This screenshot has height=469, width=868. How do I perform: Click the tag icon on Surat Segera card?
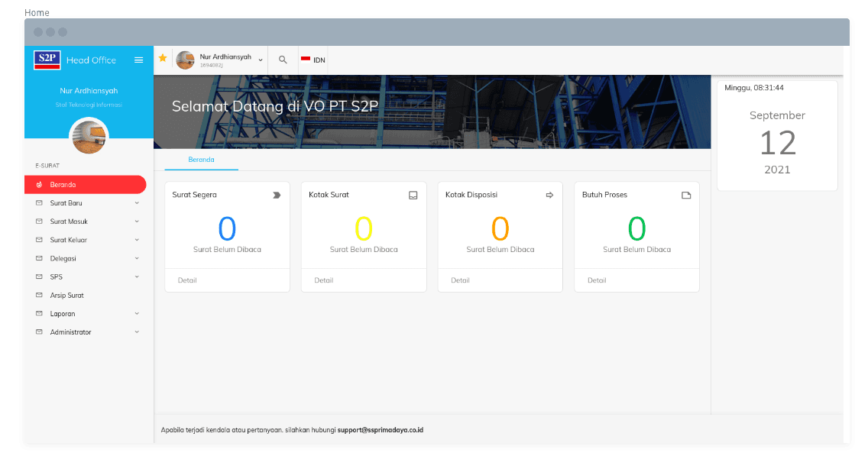tap(277, 195)
